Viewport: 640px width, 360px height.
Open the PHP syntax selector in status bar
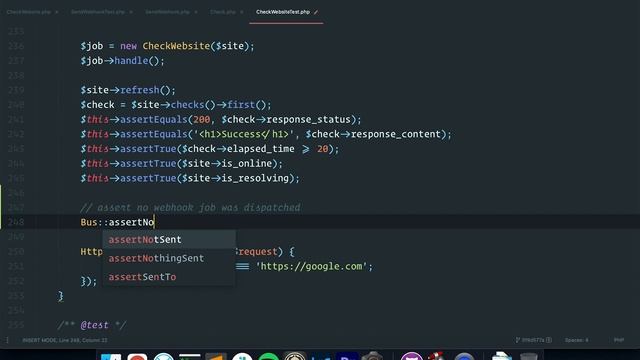[619, 340]
